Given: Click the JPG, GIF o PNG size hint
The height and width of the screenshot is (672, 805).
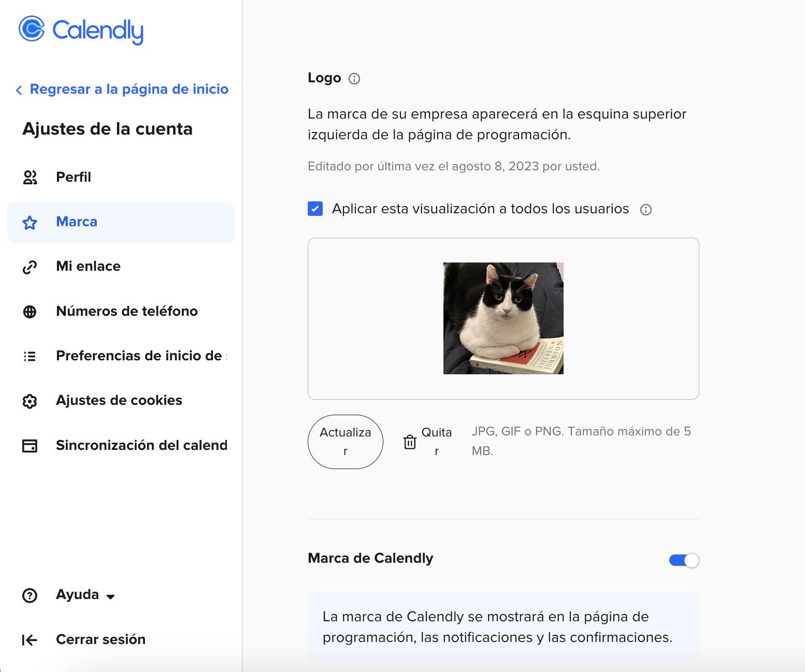Looking at the screenshot, I should click(581, 441).
